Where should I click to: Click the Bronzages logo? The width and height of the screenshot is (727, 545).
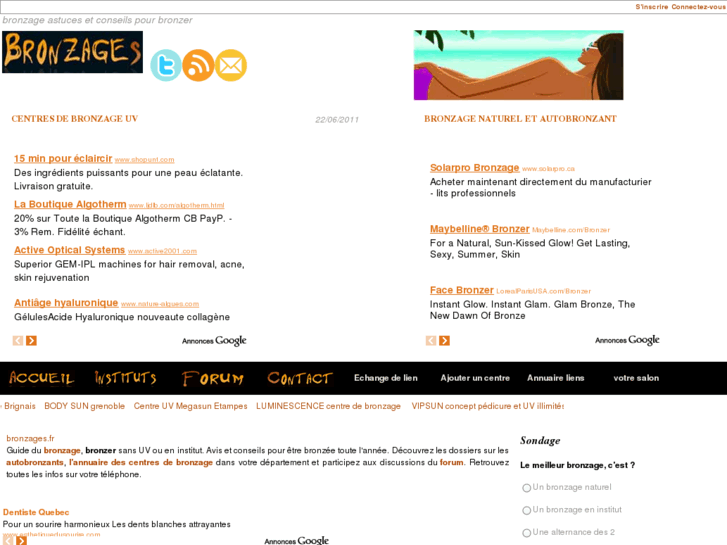point(72,52)
